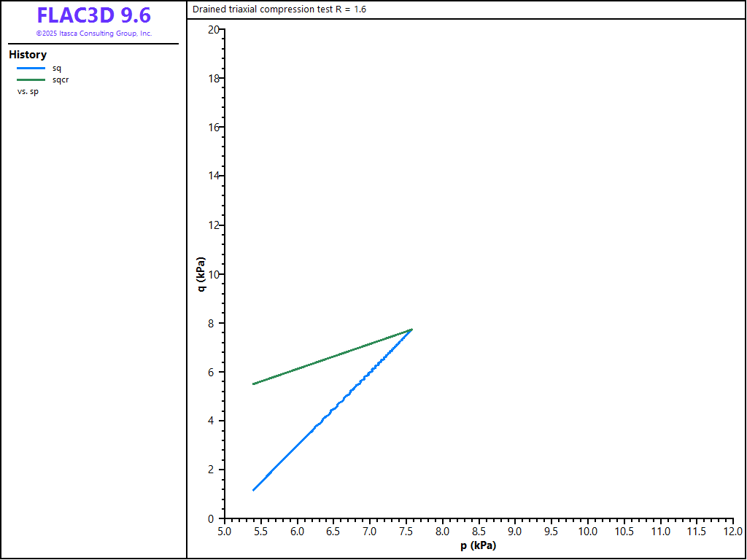
Task: Click the green sqcr legend line swatch
Action: pyautogui.click(x=31, y=80)
